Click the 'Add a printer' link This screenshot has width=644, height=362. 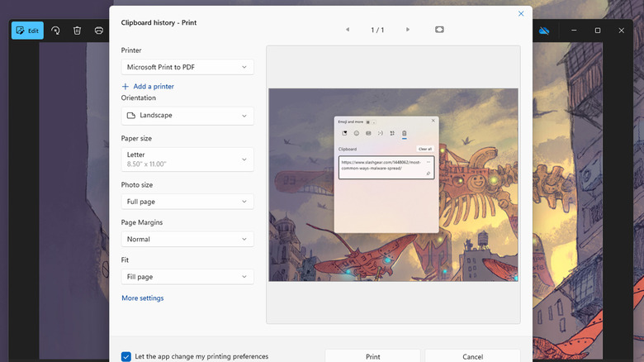148,86
